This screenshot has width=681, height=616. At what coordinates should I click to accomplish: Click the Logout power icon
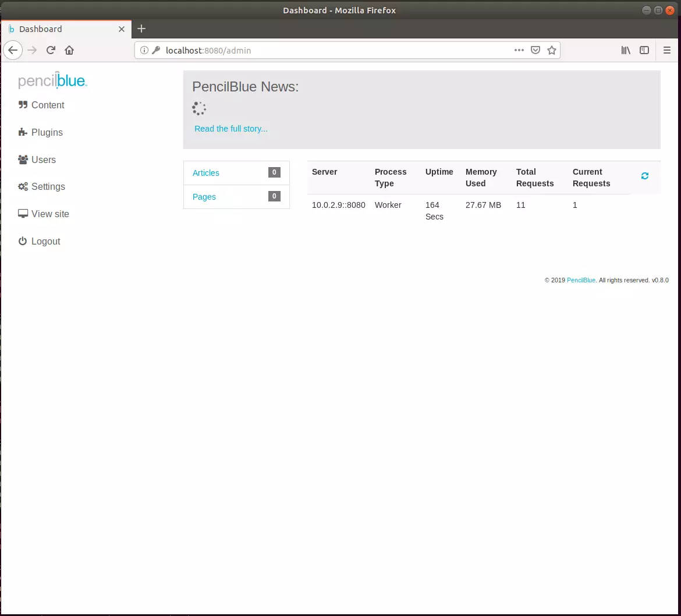[23, 240]
